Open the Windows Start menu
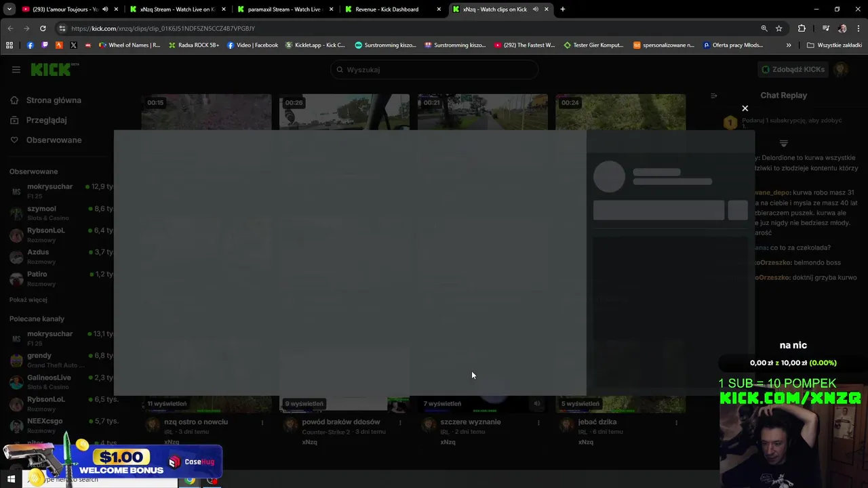Viewport: 868px width, 488px height. [11, 479]
